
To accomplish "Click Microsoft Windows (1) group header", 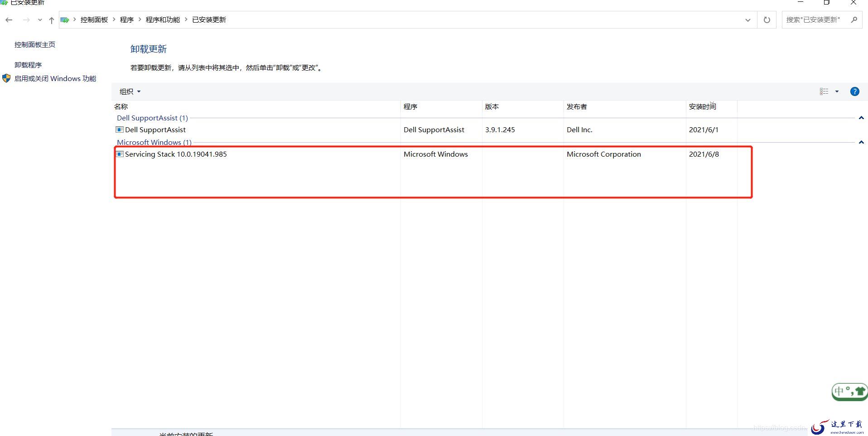I will 154,142.
